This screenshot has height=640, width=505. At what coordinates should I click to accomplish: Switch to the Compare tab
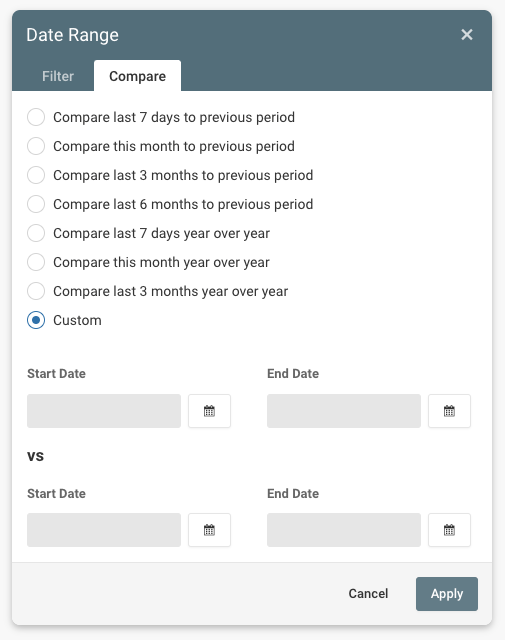[x=138, y=76]
